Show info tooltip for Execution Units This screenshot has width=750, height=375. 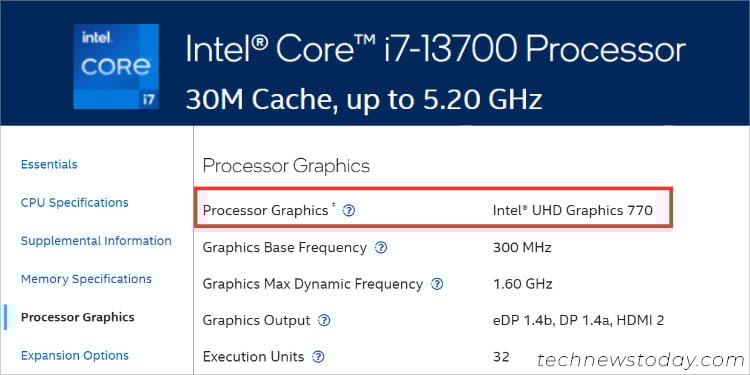[x=318, y=357]
